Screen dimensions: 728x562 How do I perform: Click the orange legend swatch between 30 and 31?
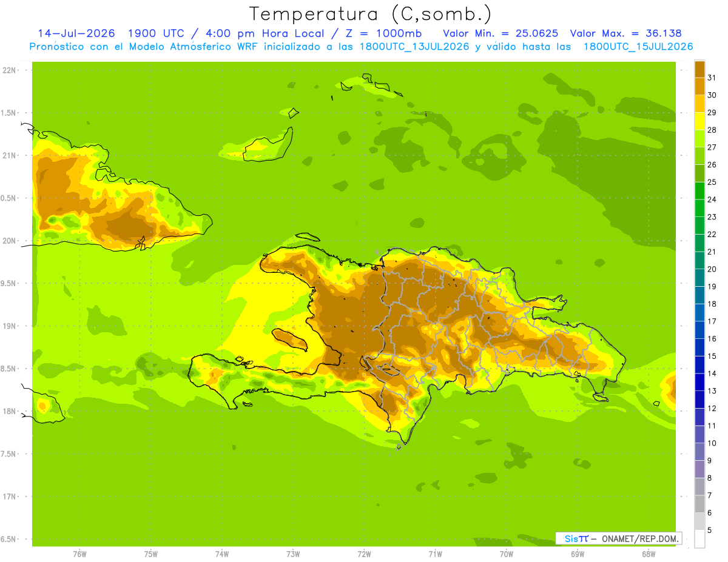699,87
